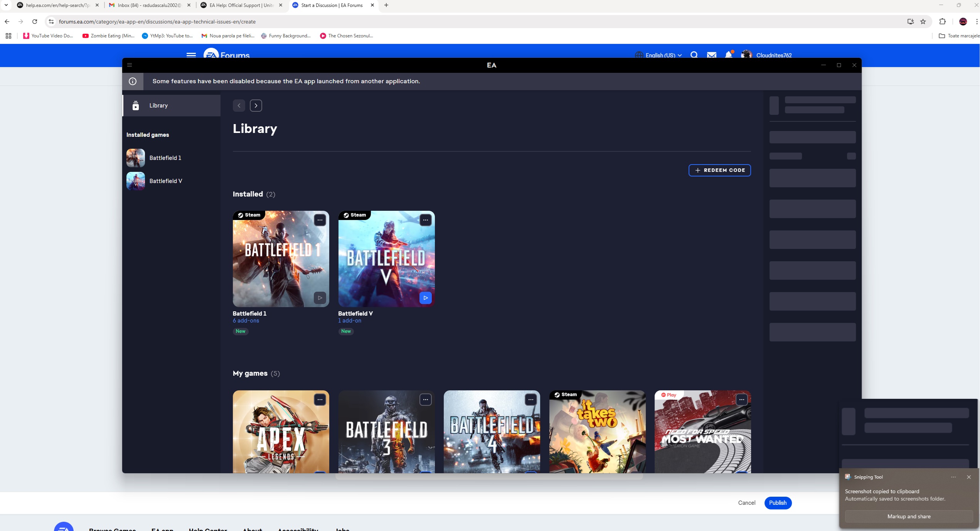
Task: Click the Battlefield V title under its cover
Action: click(355, 314)
